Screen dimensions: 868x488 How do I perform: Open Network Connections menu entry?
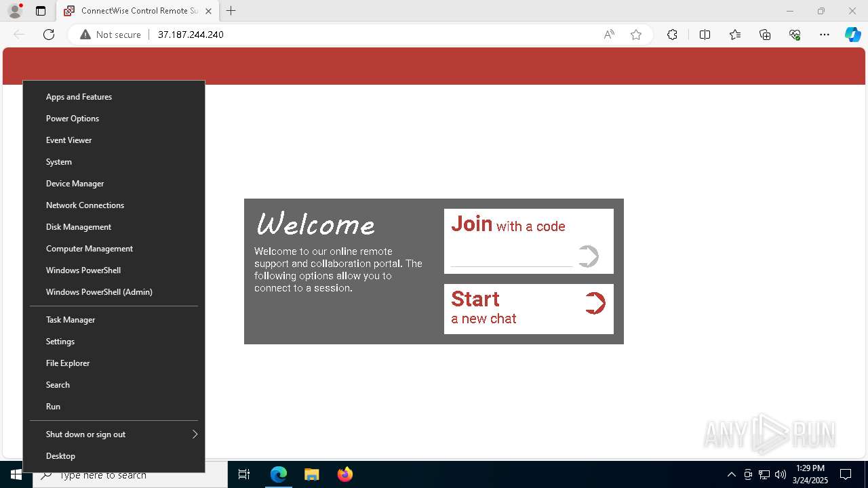(114, 205)
